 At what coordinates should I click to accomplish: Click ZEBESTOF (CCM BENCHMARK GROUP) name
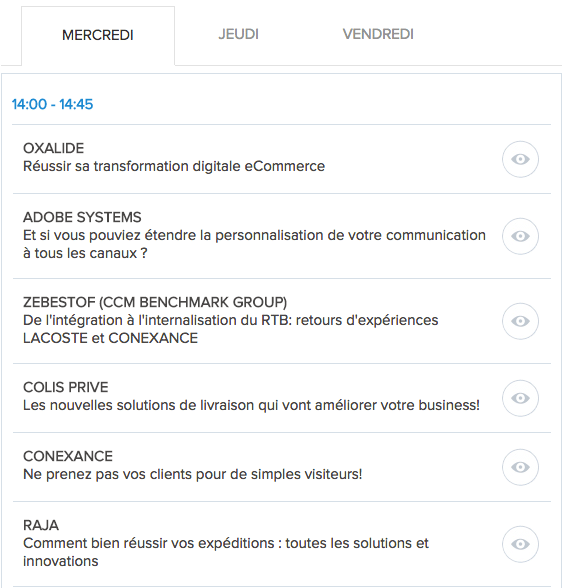155,302
